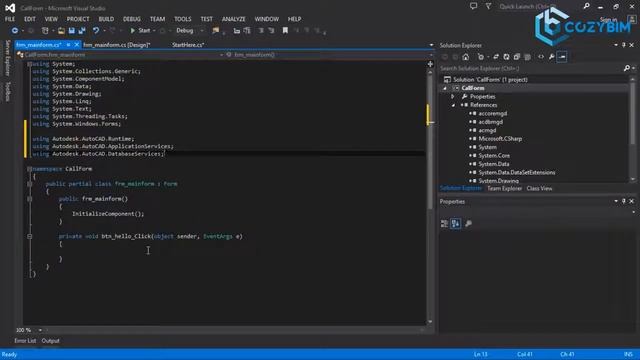Open the class navigation dropdown CallForm.frm_mainform
The height and width of the screenshot is (360, 640).
120,55
